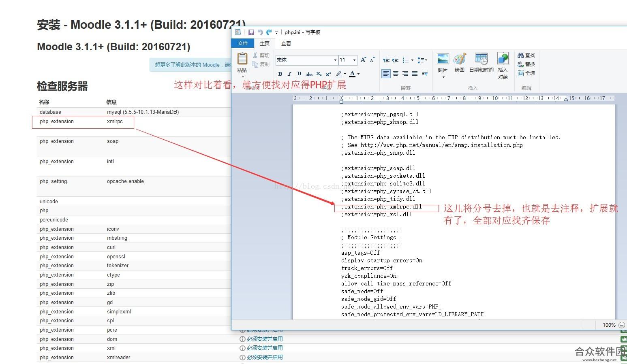Switch to the 查看 view tab
Viewport: 627px width, 364px height.
tap(286, 43)
